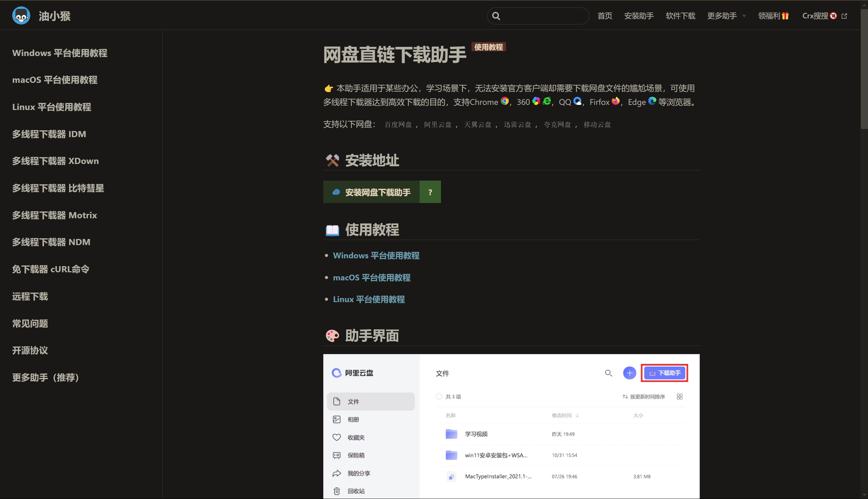868x499 pixels.
Task: Open the macOS 平台使用教程 tutorial link
Action: pyautogui.click(x=371, y=277)
